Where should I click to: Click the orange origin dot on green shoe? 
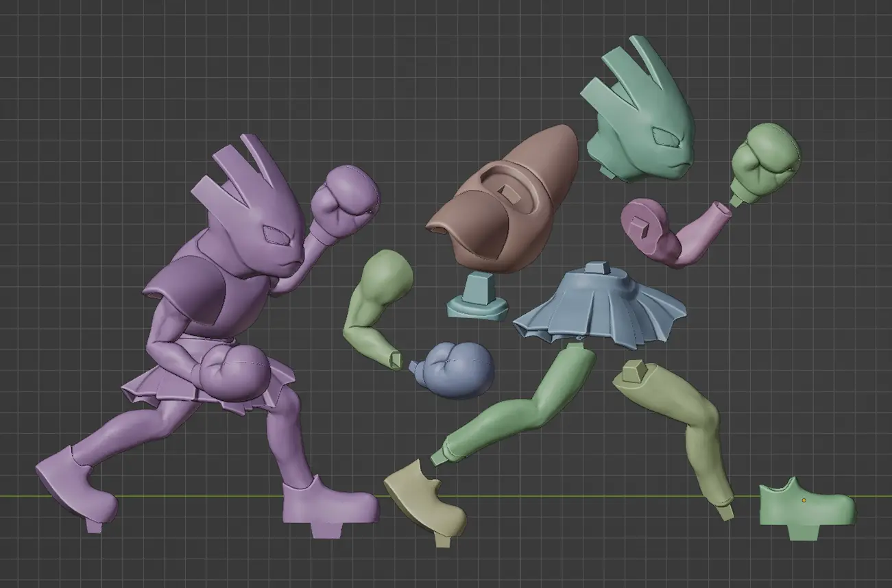(x=804, y=500)
